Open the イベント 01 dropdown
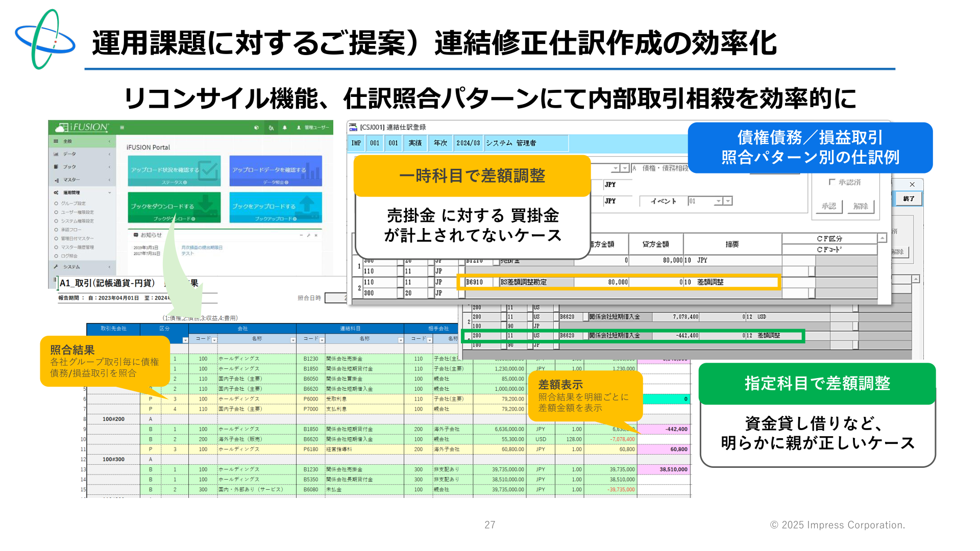 tap(709, 201)
